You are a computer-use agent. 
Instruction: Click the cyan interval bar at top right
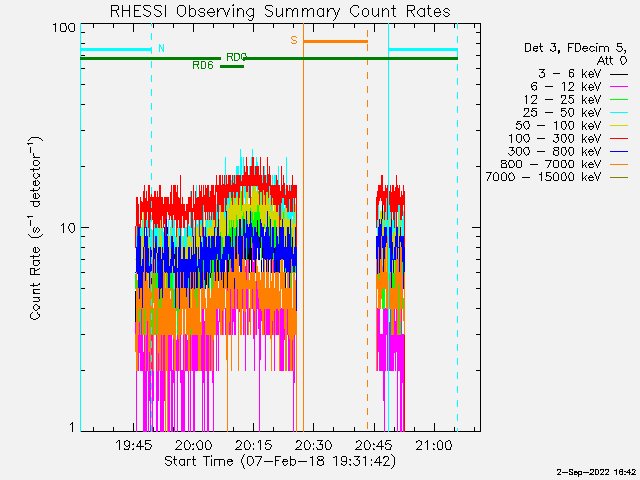point(423,49)
